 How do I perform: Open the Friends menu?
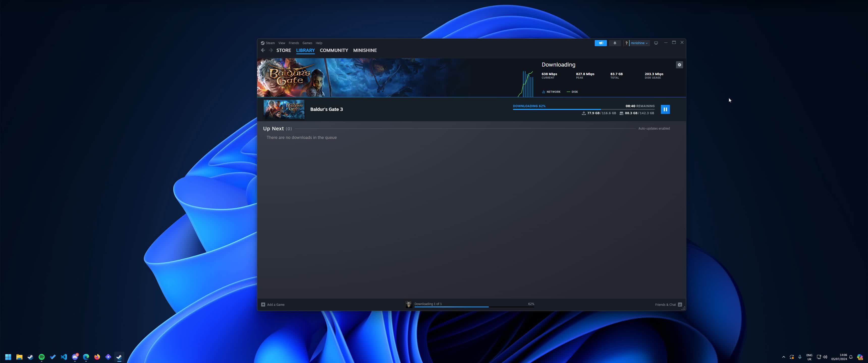click(293, 43)
